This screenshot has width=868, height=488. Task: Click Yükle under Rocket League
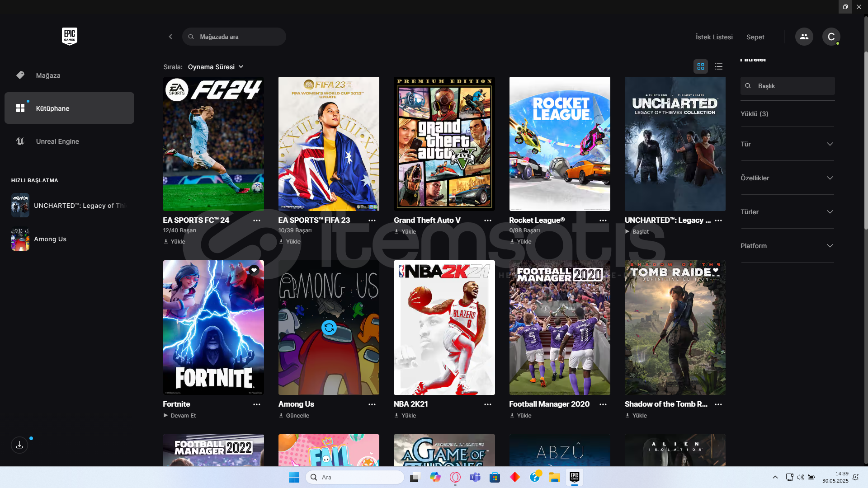[x=520, y=242]
